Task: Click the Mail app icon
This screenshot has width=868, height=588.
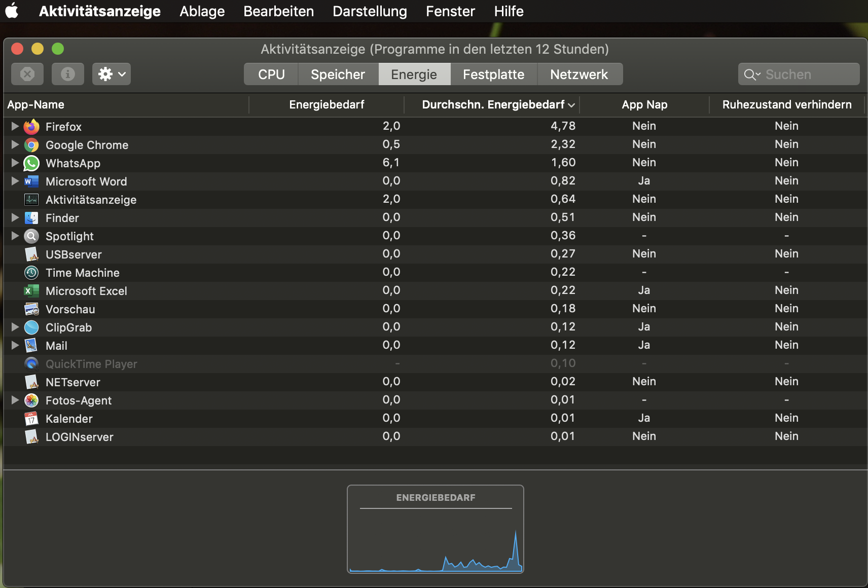Action: (31, 346)
